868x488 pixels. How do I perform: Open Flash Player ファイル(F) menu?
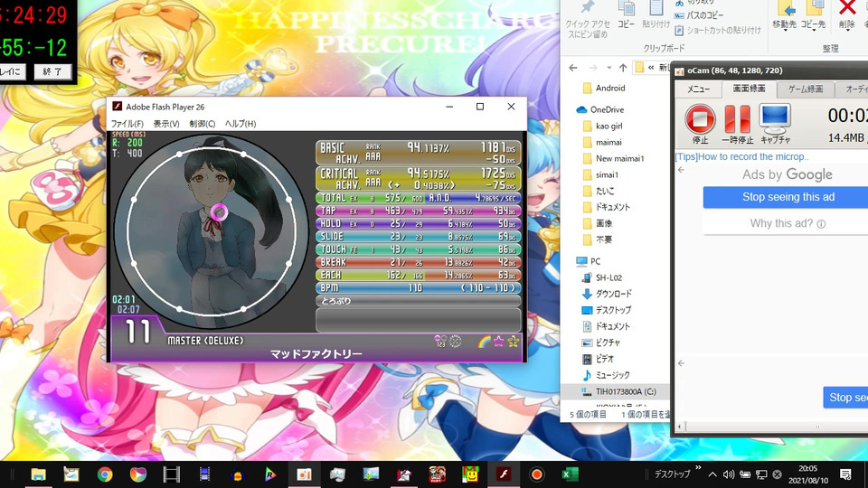coord(127,124)
